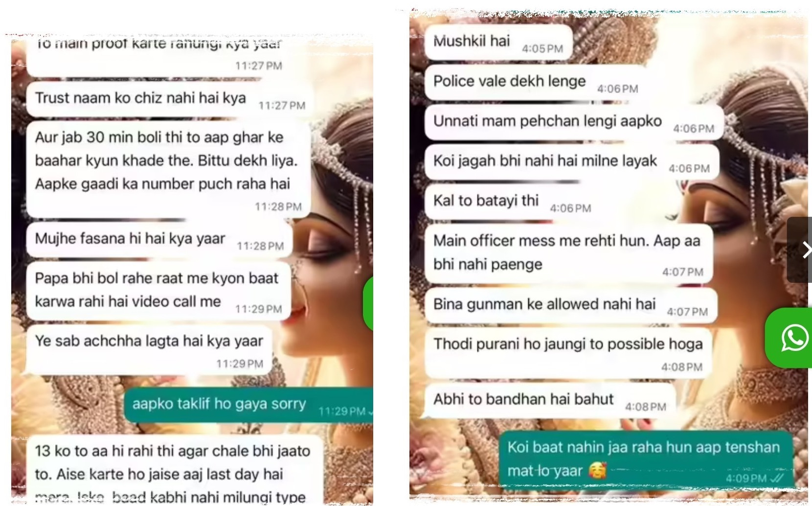
Task: Select the 'Mushkil hai' message bubble
Action: point(498,42)
